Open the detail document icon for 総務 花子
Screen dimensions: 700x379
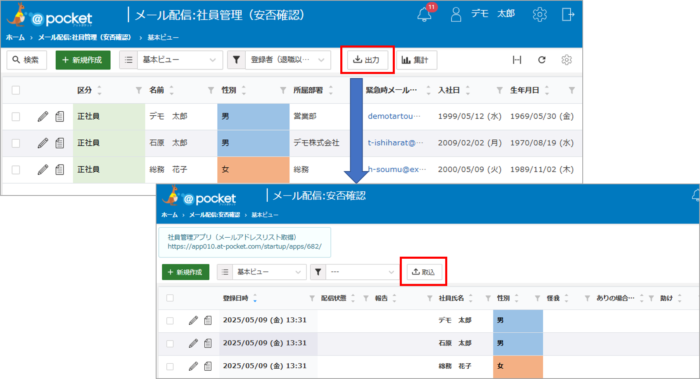59,170
